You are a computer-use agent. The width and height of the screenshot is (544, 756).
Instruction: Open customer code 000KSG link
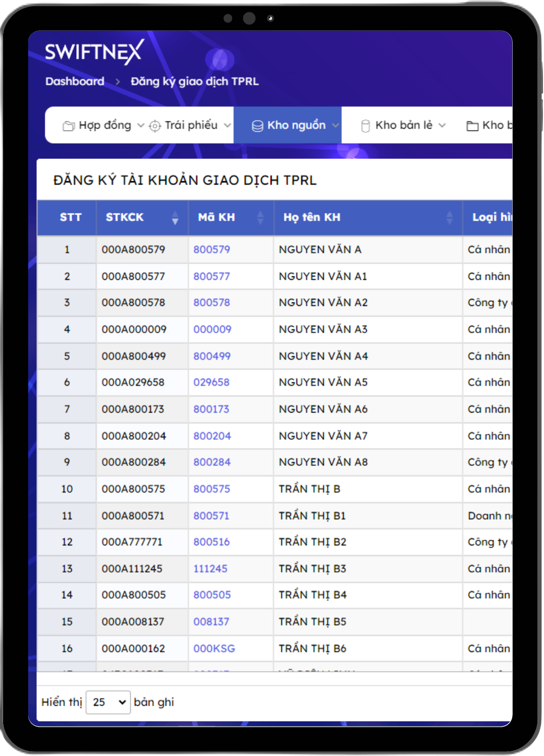pyautogui.click(x=214, y=648)
